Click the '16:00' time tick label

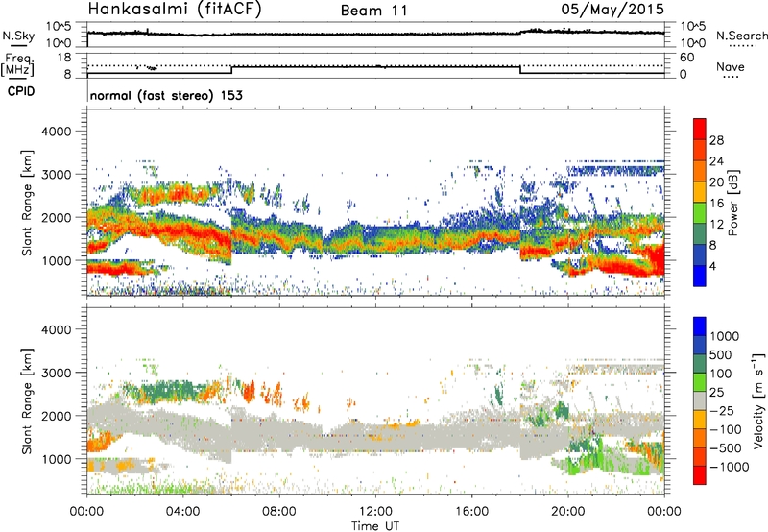pos(471,512)
